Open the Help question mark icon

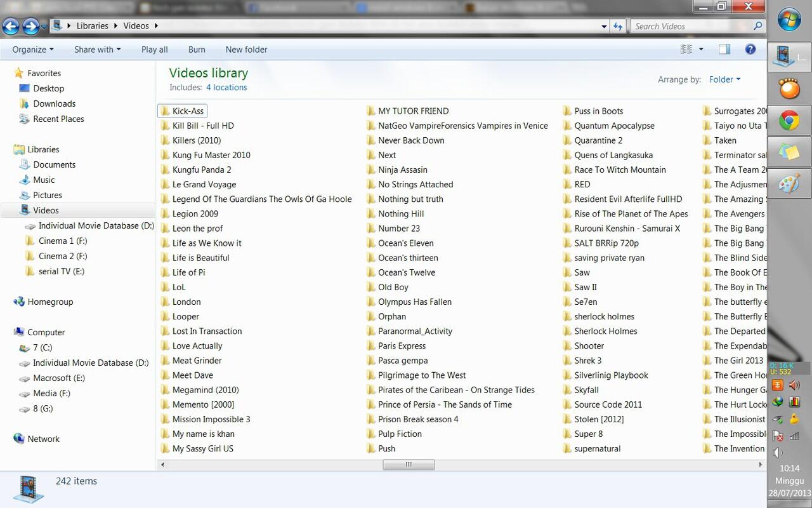750,49
